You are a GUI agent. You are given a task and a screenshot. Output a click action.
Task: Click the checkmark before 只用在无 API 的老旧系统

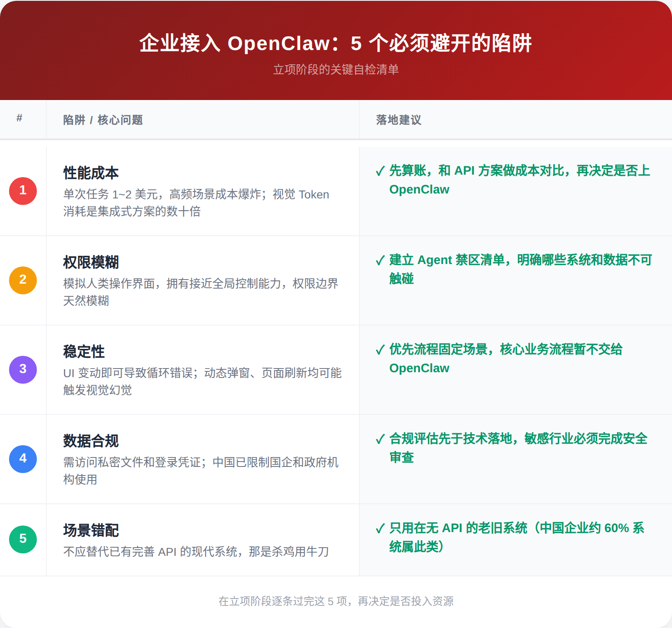[380, 528]
